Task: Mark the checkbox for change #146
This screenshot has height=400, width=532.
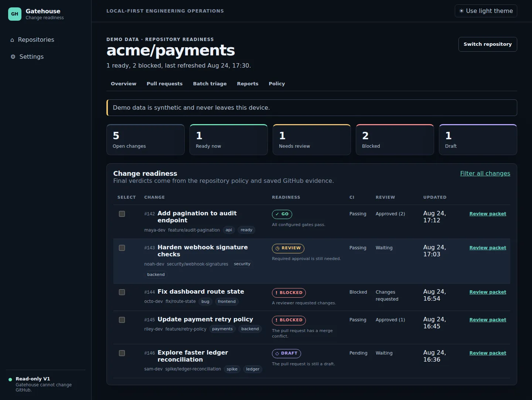Action: tap(122, 353)
